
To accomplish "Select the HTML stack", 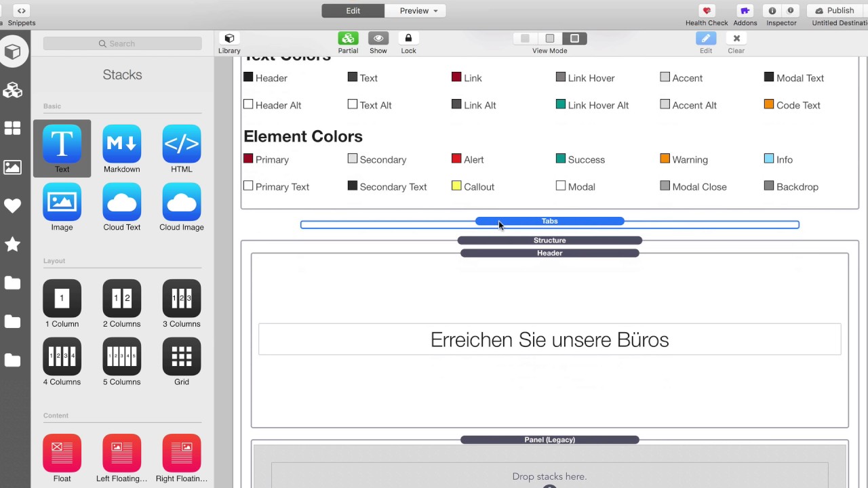I will coord(182,148).
